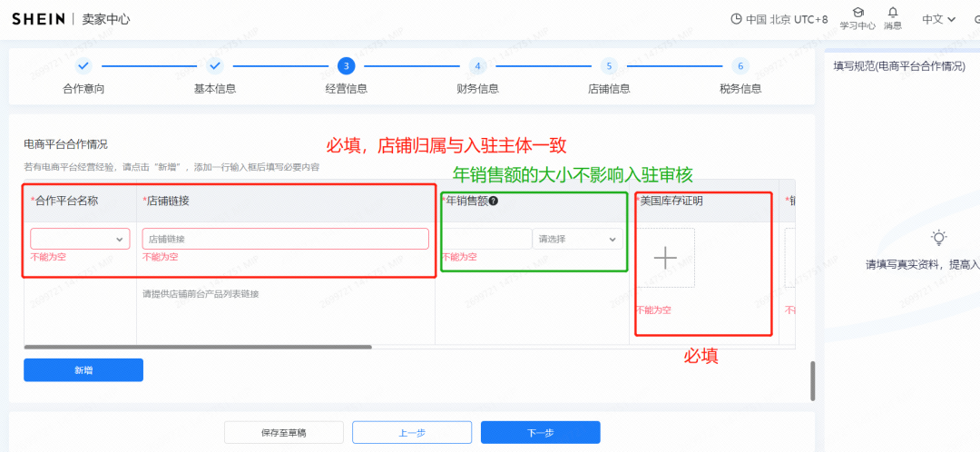Click the lightbulb tip icon in side panel

[x=939, y=238]
